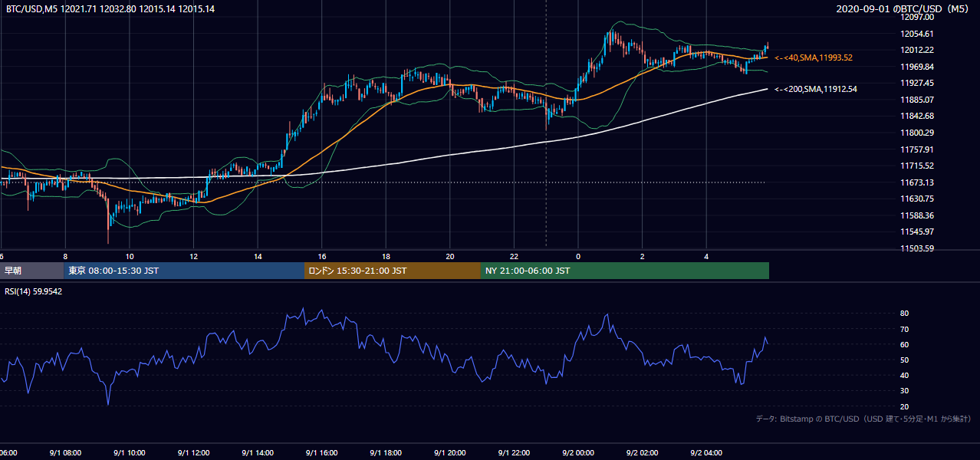
Task: Click the 9/2 00:00 bottom time label
Action: coord(578,452)
